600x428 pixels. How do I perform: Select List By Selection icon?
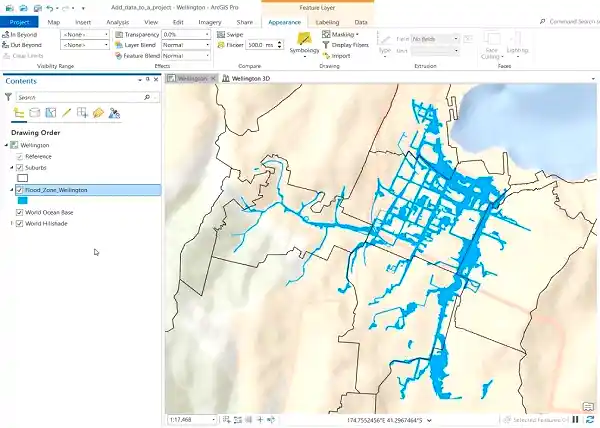pos(50,114)
